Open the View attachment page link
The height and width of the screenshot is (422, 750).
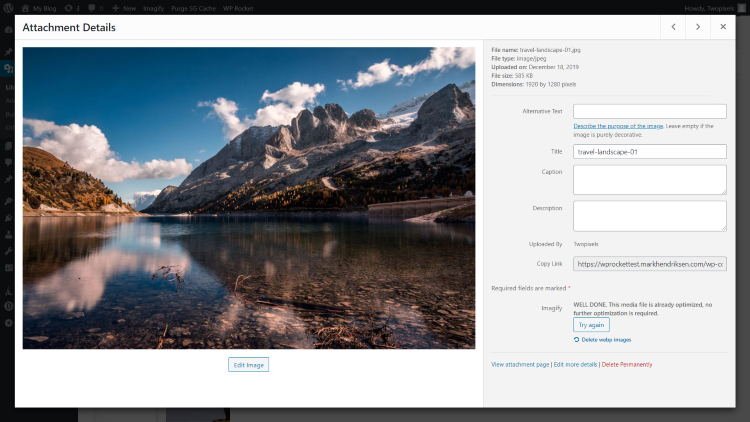(x=520, y=365)
